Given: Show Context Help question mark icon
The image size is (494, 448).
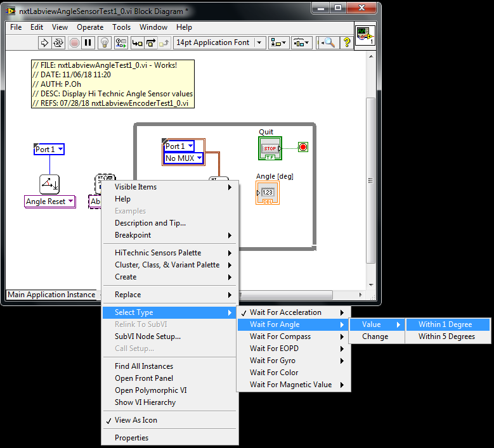Looking at the screenshot, I should click(347, 42).
